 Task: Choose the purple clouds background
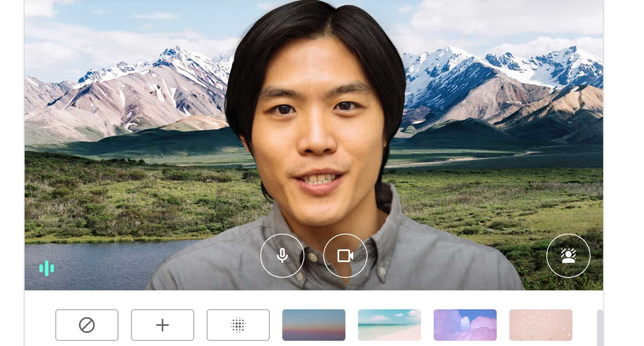[465, 325]
